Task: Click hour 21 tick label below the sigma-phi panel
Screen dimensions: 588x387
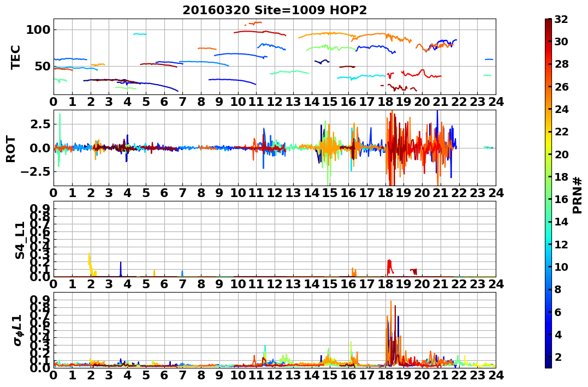Action: pyautogui.click(x=440, y=375)
